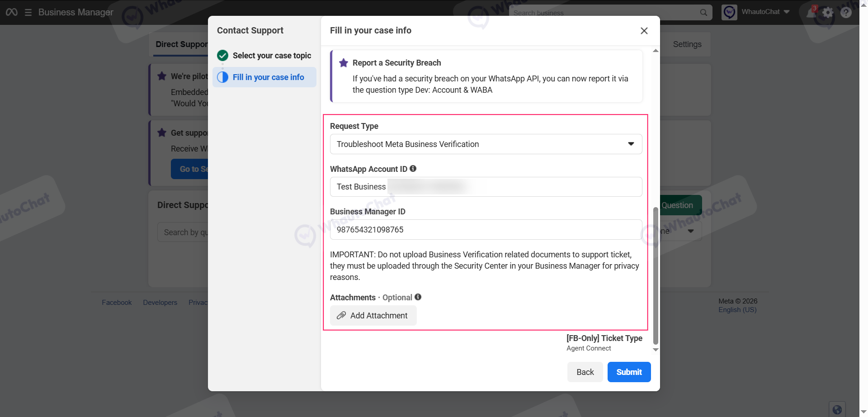Click the Agent Connect ticket type text
868x417 pixels.
589,348
